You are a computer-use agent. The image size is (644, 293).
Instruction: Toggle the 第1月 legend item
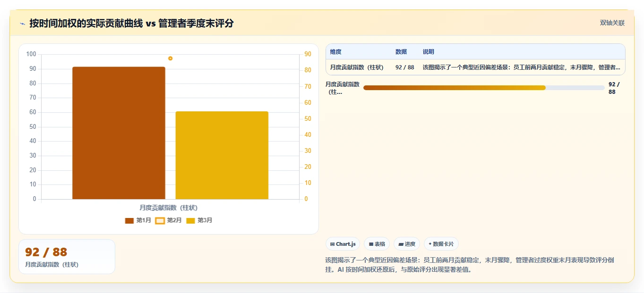pos(138,220)
